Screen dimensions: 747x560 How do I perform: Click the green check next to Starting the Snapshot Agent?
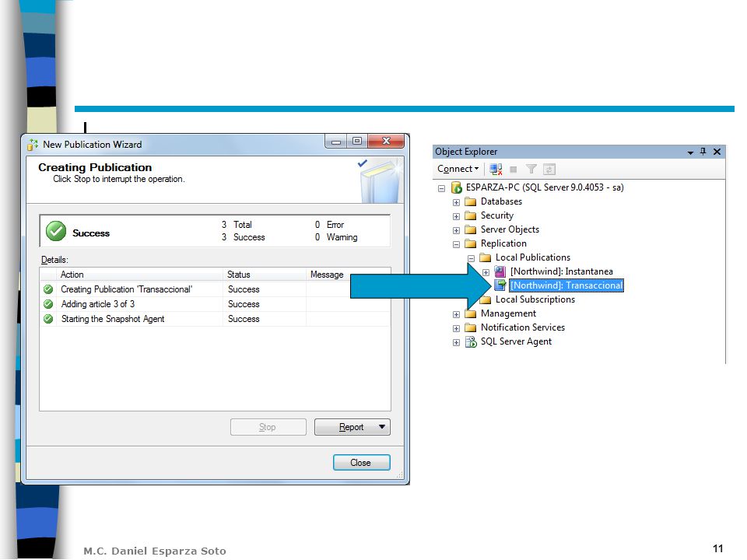pyautogui.click(x=48, y=319)
